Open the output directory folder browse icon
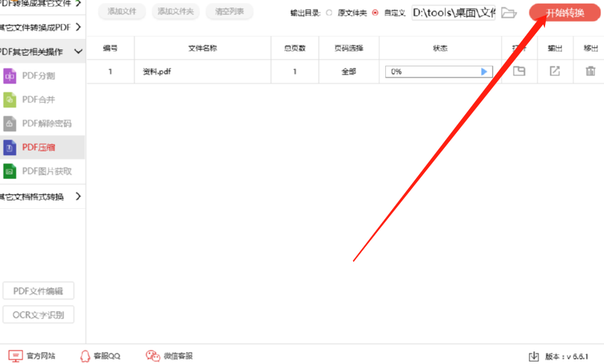 (x=508, y=13)
